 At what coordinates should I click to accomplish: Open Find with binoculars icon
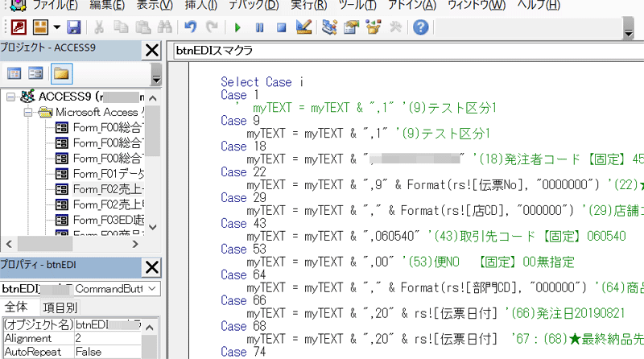pyautogui.click(x=165, y=27)
